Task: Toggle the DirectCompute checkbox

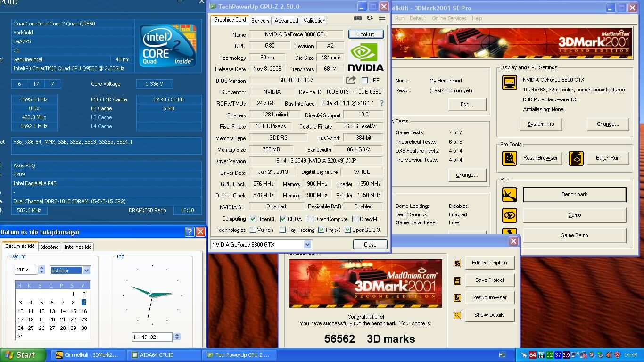Action: tap(310, 219)
